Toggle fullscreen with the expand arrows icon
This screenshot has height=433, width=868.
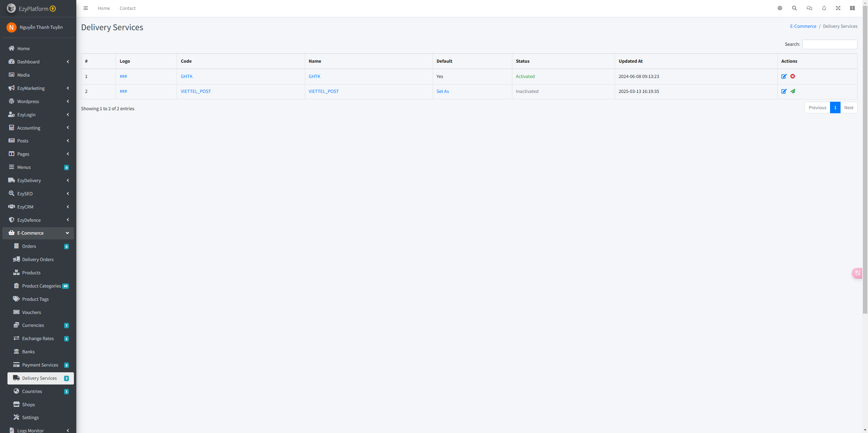(x=838, y=8)
